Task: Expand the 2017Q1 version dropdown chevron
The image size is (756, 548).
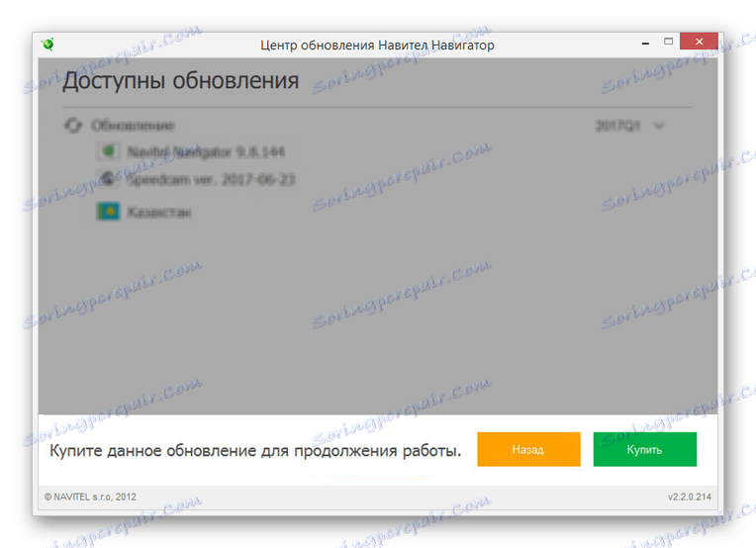Action: click(659, 126)
